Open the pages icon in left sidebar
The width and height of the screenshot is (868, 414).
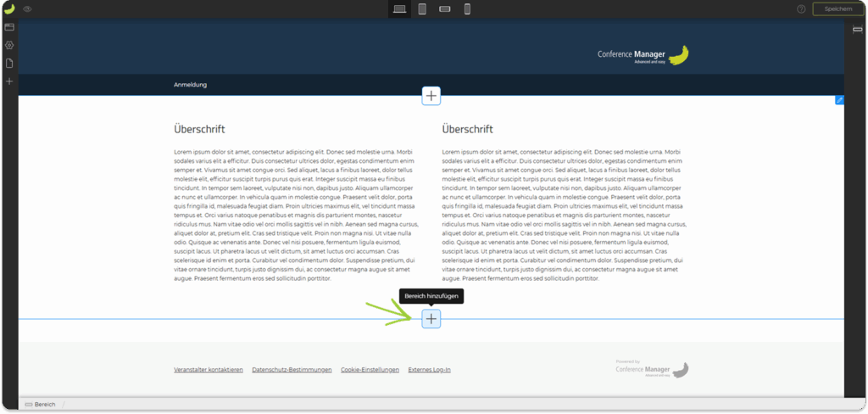pyautogui.click(x=9, y=63)
